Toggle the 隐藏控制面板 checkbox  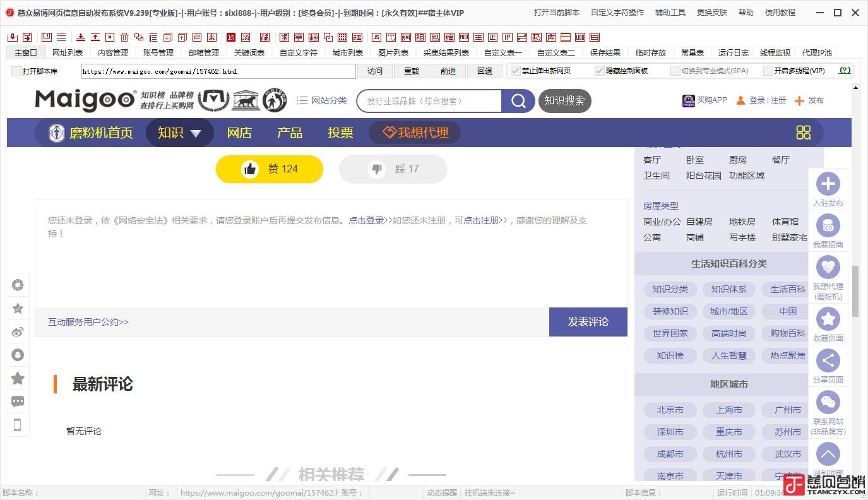coord(600,71)
